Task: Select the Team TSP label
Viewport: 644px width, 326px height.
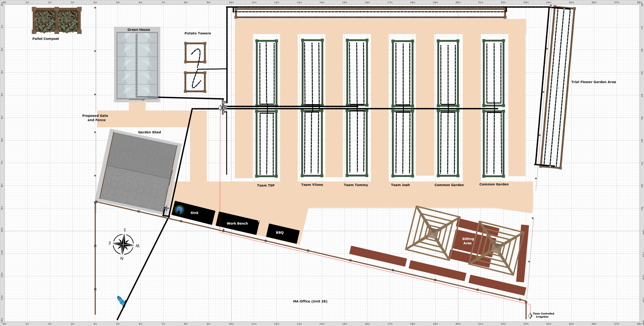Action: pyautogui.click(x=266, y=185)
